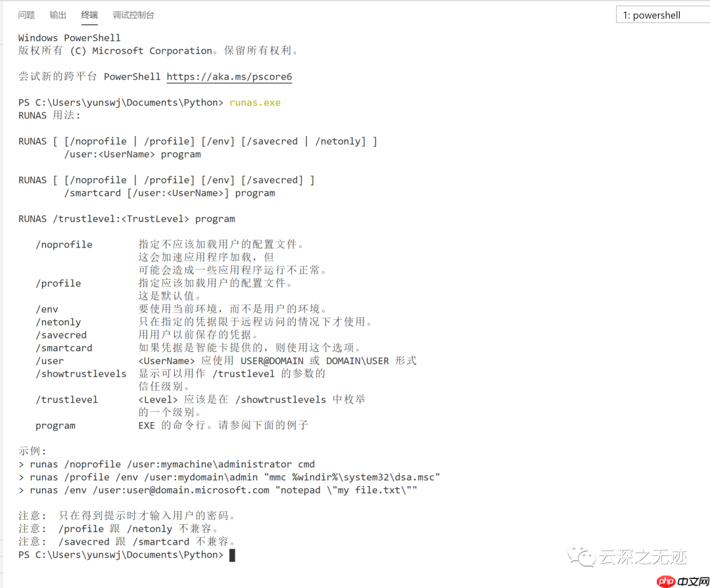710x588 pixels.
Task: Switch to the 问题 tab
Action: [x=26, y=14]
